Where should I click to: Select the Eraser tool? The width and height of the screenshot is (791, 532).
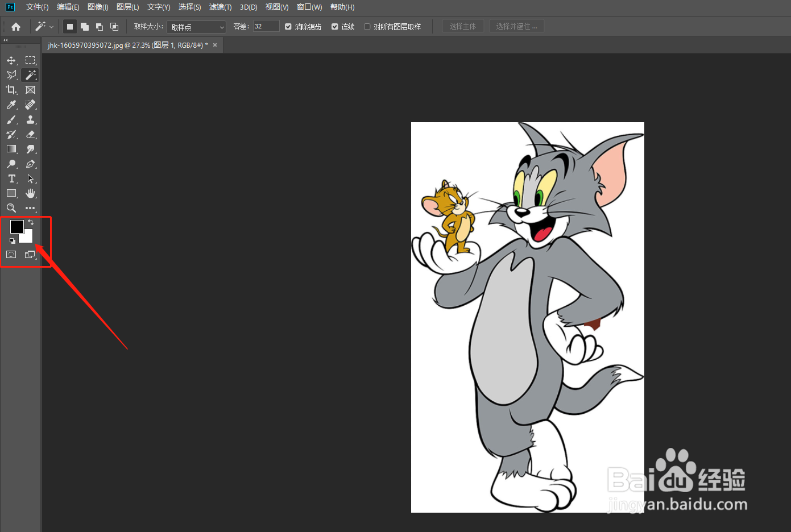31,134
